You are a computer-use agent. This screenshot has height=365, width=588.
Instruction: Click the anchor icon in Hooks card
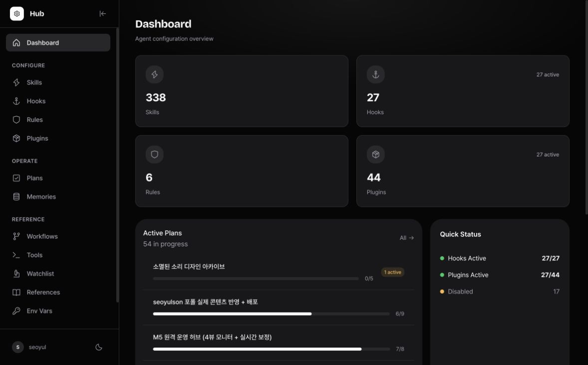click(376, 75)
